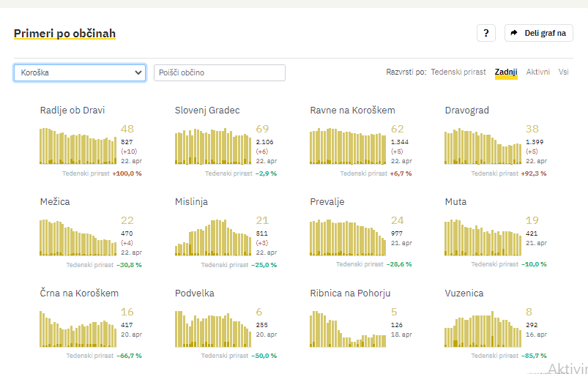Sort municipalities by Aktivni
This screenshot has width=588, height=374.
click(x=537, y=72)
